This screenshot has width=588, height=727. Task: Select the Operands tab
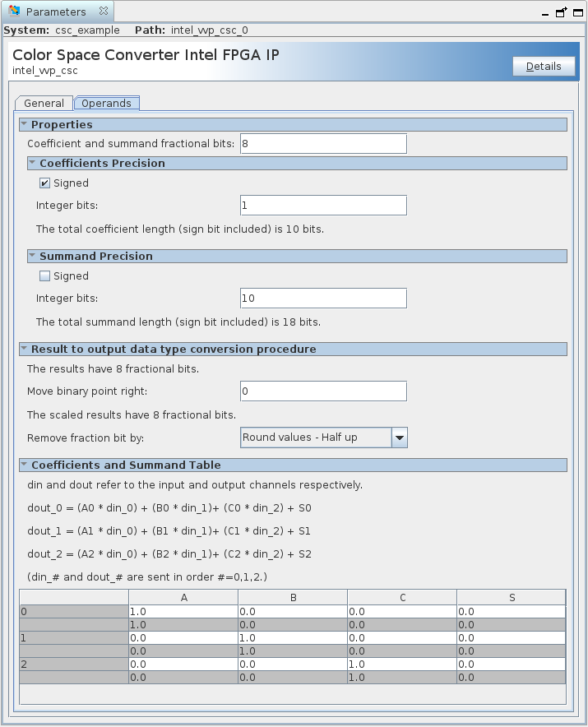tap(106, 103)
